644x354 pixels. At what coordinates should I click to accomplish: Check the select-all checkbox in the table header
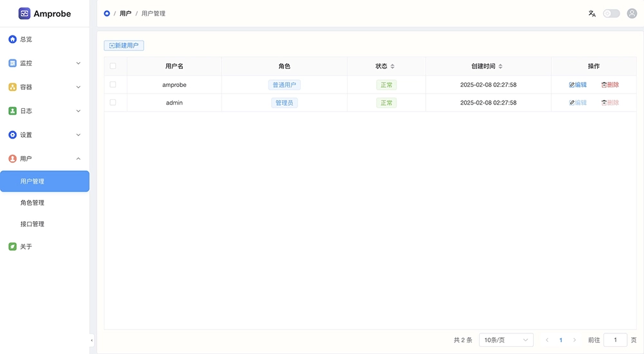click(x=113, y=66)
